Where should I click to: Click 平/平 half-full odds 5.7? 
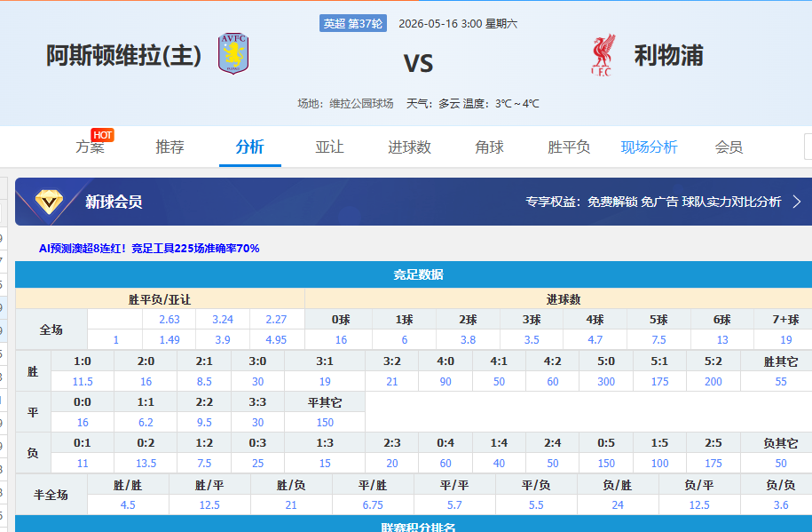454,505
